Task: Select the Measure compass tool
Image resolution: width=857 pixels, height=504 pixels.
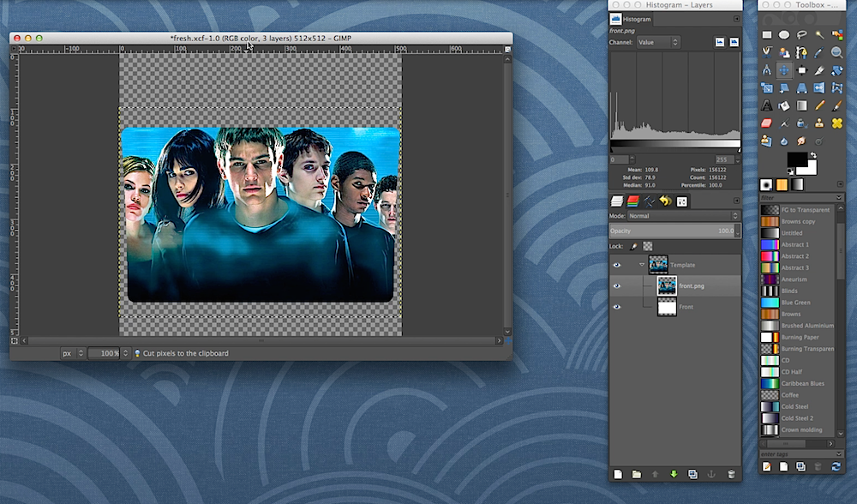Action: pos(767,70)
